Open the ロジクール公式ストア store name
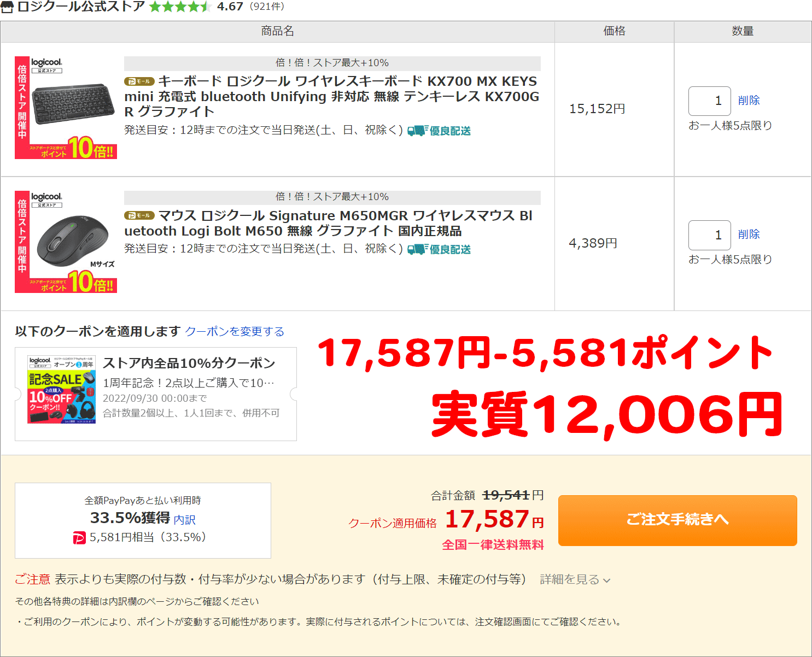Viewport: 812px width, 657px height. pyautogui.click(x=81, y=7)
